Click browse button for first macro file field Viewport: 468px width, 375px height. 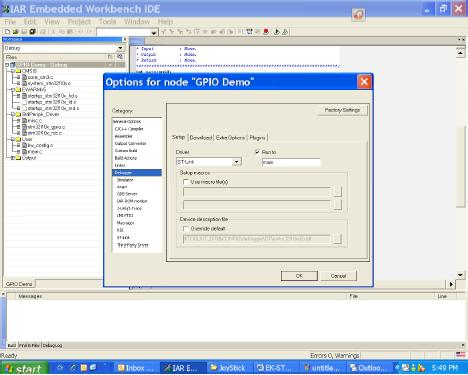click(x=337, y=191)
